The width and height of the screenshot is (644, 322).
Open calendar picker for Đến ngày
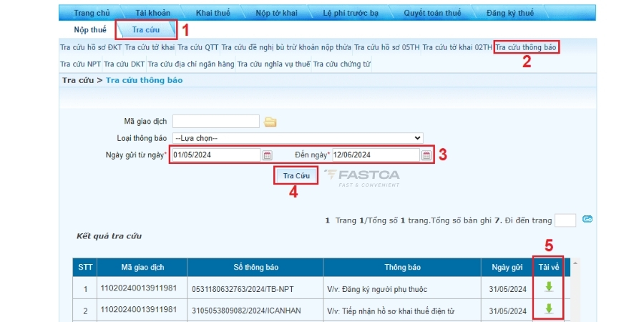pos(426,155)
